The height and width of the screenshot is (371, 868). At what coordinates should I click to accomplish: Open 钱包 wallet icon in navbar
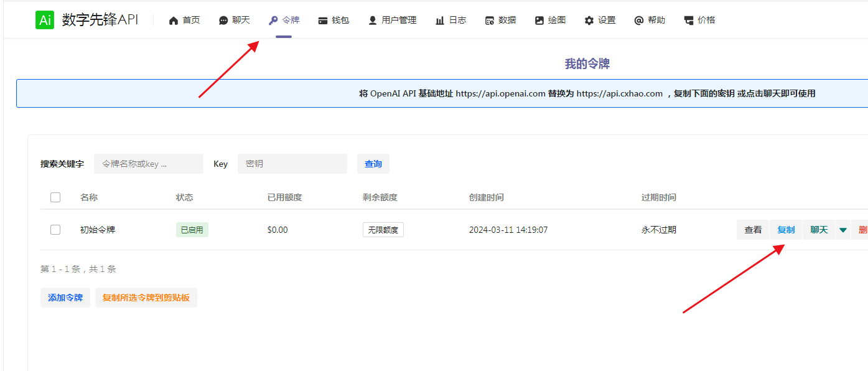click(x=323, y=21)
